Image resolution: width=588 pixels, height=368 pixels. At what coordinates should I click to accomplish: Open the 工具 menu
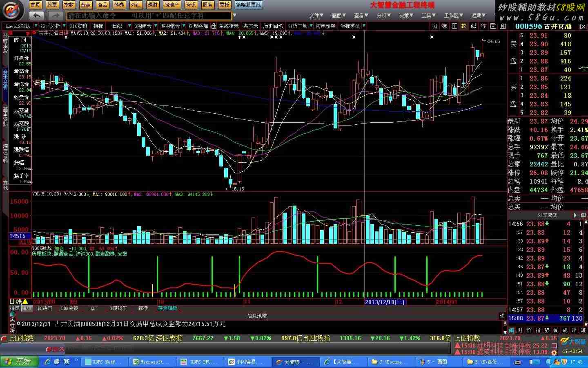pos(428,16)
